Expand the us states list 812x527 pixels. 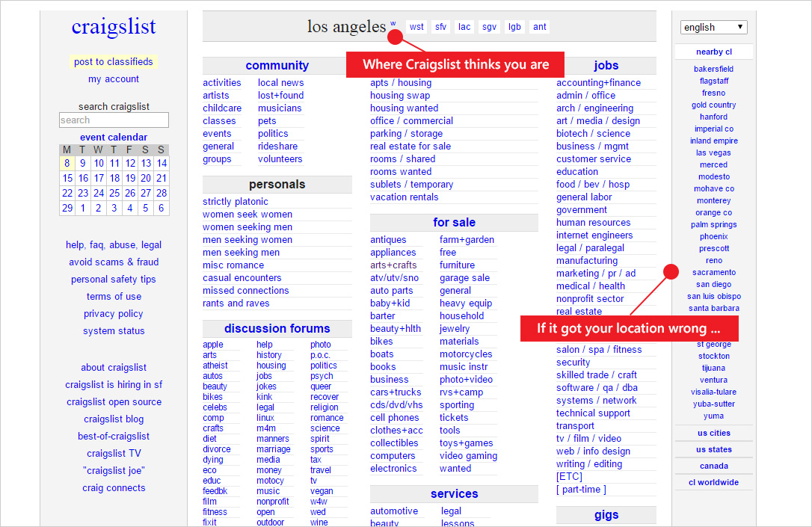[713, 450]
